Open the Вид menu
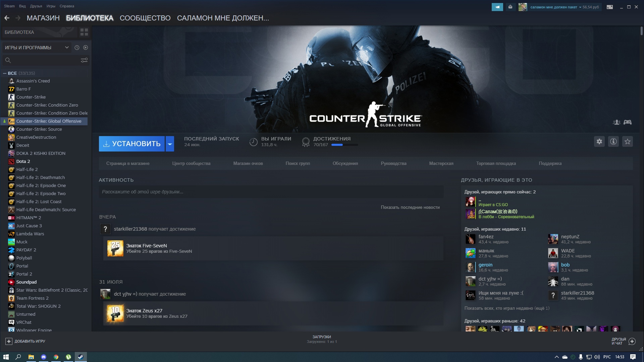This screenshot has height=362, width=644. (22, 6)
